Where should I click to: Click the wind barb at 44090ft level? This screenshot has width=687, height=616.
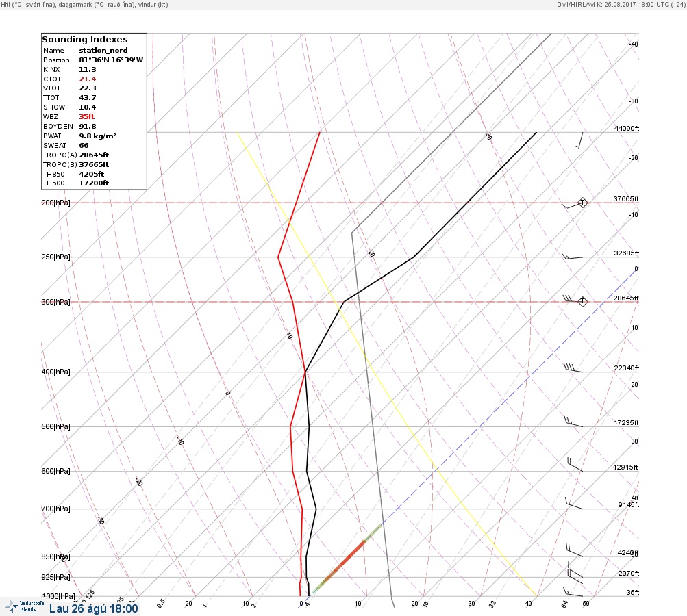579,140
